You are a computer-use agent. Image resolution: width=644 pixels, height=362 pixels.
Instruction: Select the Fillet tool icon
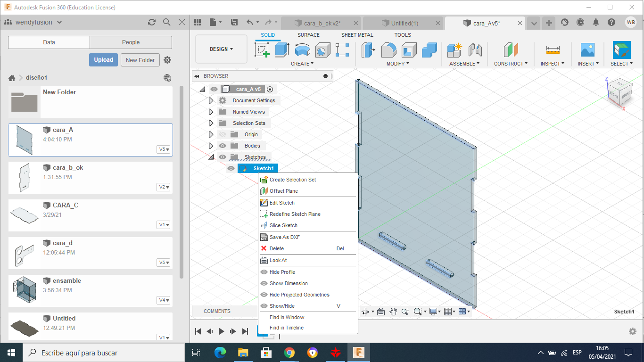click(388, 49)
